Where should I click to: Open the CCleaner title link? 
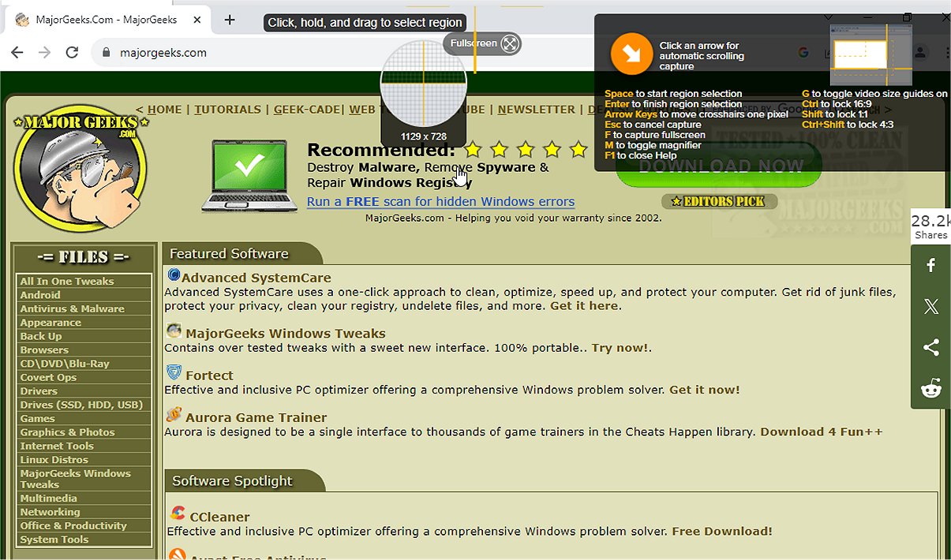220,517
